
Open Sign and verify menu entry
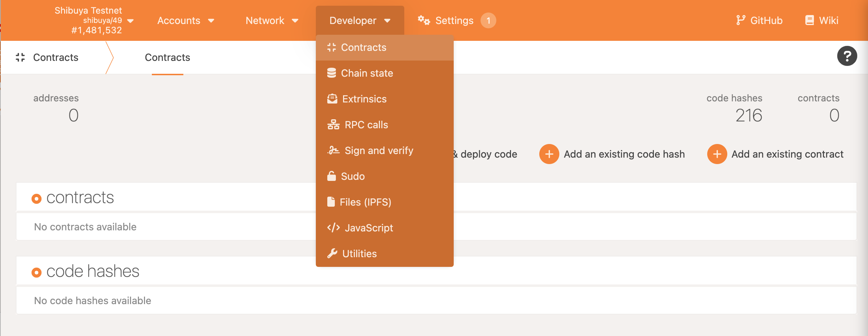pyautogui.click(x=378, y=150)
